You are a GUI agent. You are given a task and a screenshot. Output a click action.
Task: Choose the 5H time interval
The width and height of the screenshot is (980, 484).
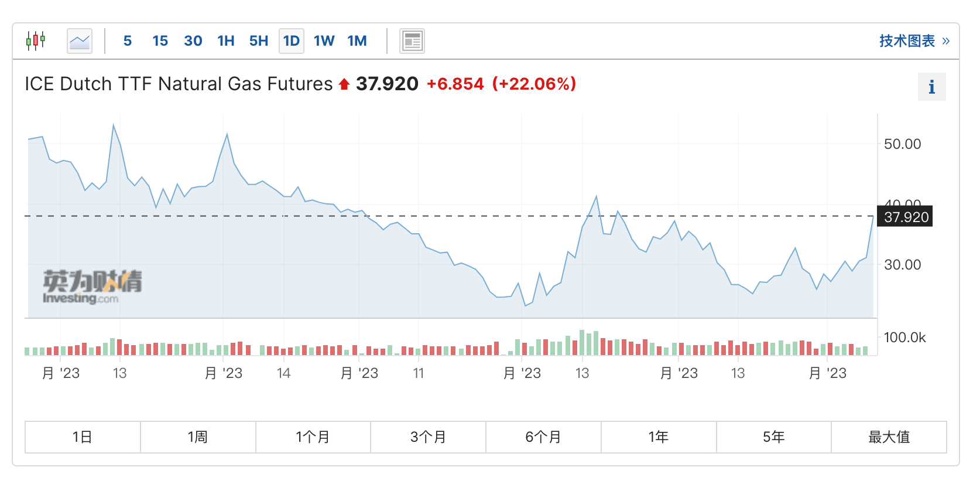click(259, 41)
